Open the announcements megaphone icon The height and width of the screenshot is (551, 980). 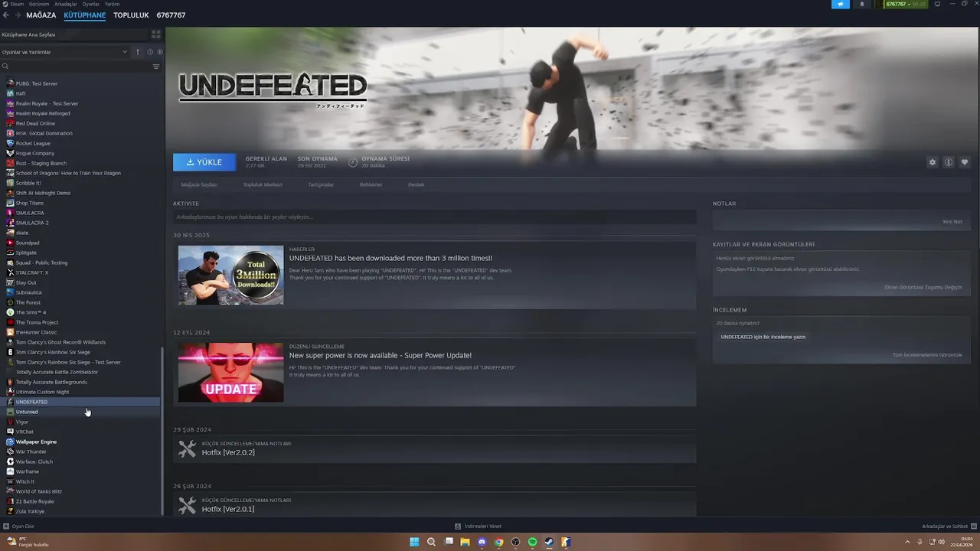coord(841,4)
